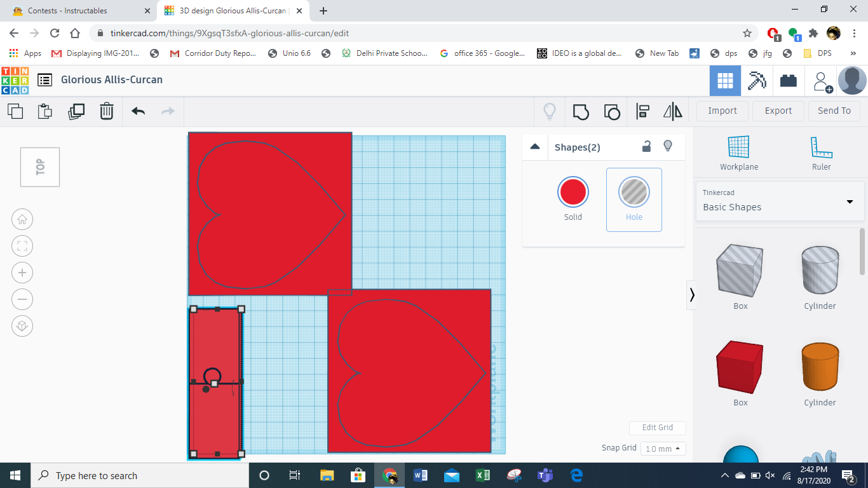
Task: Zoom out of the workplane
Action: tap(22, 300)
